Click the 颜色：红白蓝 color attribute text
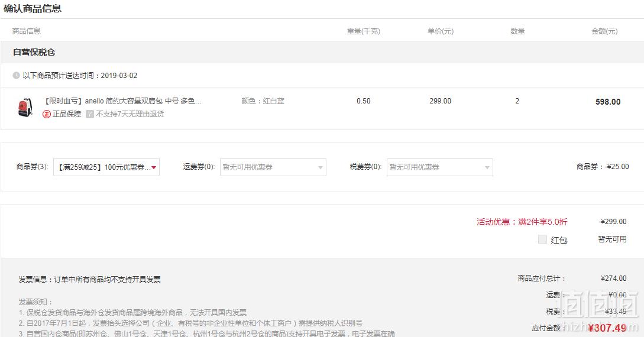The width and height of the screenshot is (644, 337). (x=263, y=101)
